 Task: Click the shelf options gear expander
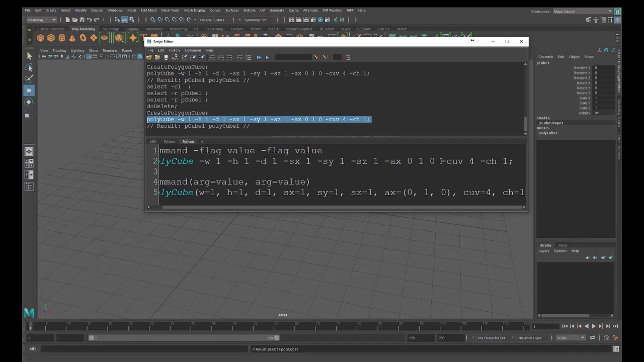click(29, 39)
